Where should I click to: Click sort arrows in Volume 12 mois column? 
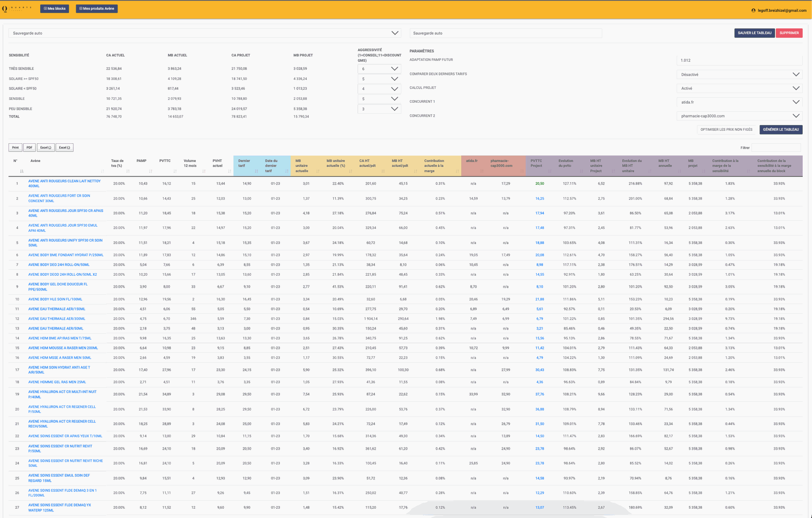(204, 171)
